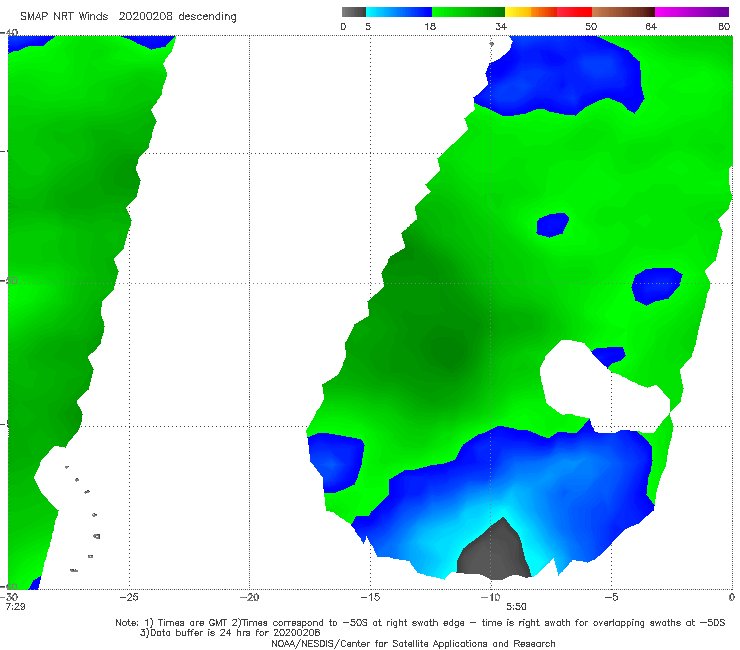Viewport: 740px width, 650px height.
Task: Click the green 18–34 color bar segment
Action: coord(468,12)
